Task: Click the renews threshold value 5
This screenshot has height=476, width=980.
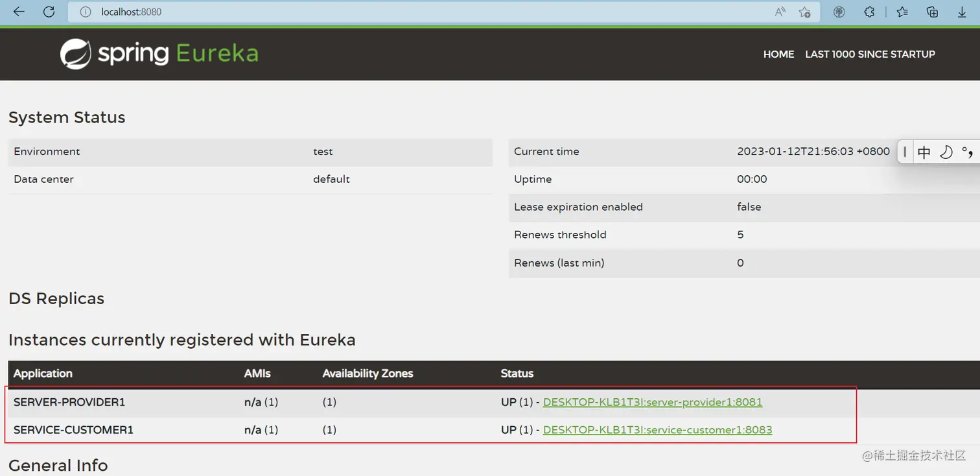Action: pos(740,235)
